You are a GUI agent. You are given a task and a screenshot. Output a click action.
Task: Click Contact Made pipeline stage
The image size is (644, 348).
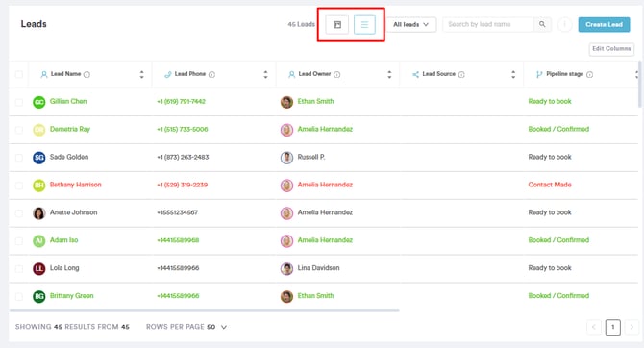(550, 185)
